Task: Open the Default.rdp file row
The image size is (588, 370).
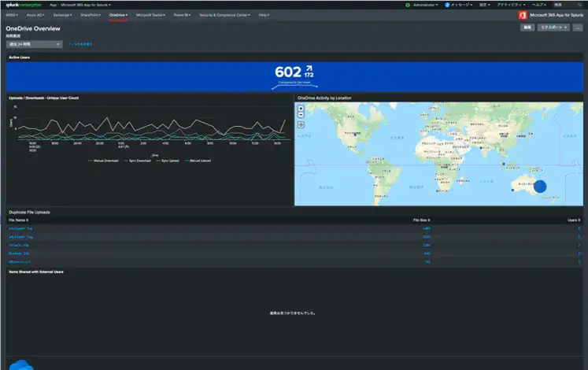Action: (x=294, y=245)
